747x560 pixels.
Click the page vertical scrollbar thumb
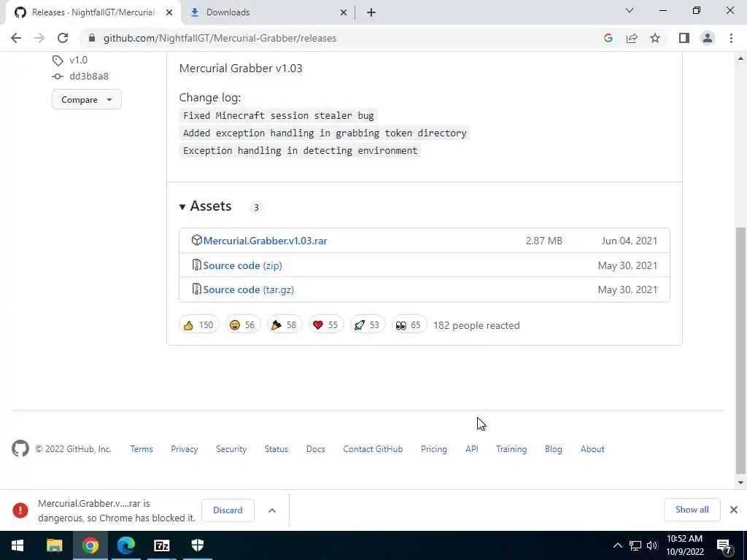(x=740, y=351)
